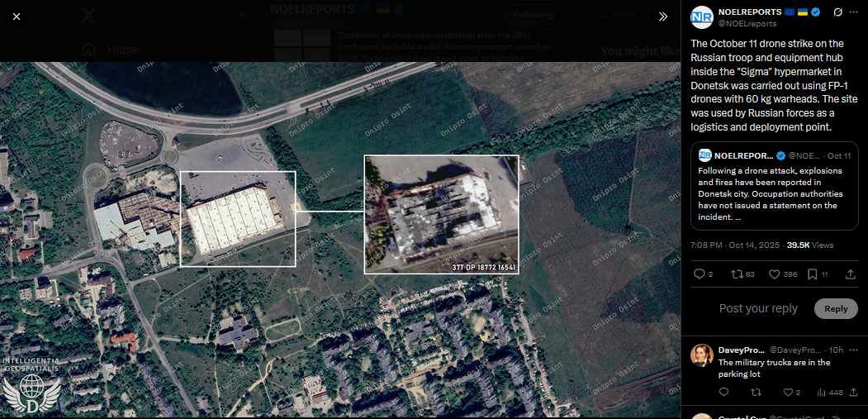This screenshot has height=419, width=868.
Task: Click the NOELREPORTS display name
Action: tap(750, 12)
